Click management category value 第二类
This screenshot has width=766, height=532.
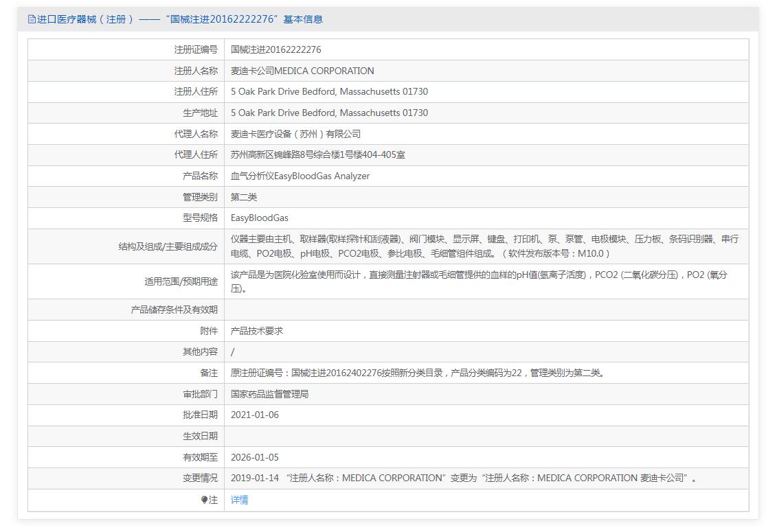(x=244, y=197)
